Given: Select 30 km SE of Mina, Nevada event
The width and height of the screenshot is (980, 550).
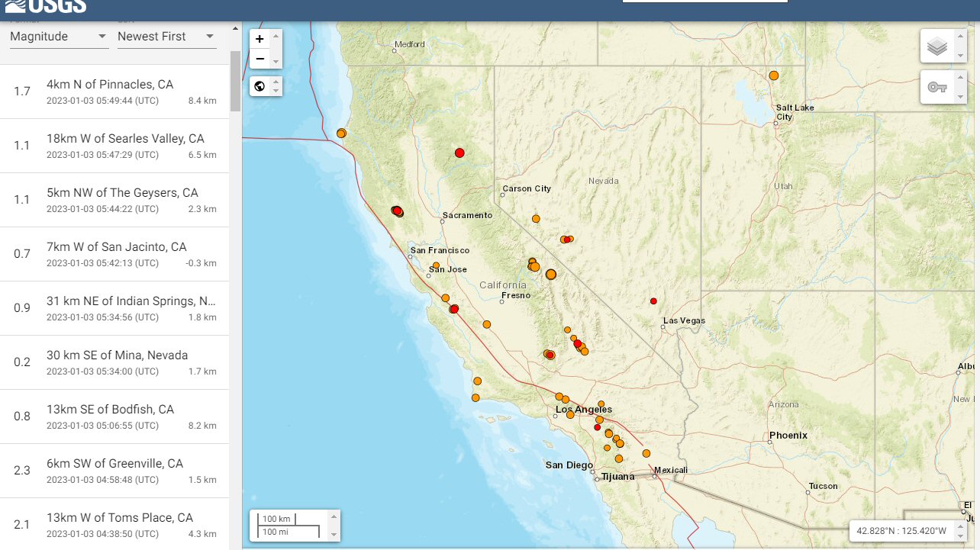Looking at the screenshot, I should click(114, 362).
